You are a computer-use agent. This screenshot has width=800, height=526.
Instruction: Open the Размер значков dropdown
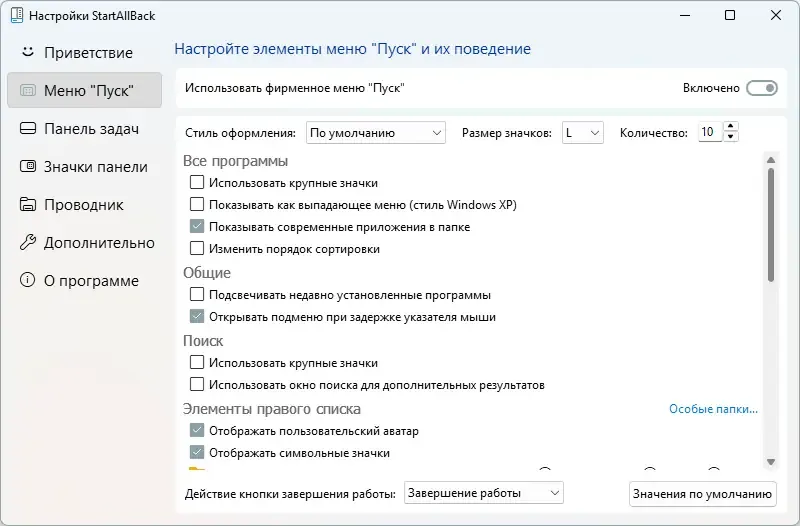coord(582,132)
